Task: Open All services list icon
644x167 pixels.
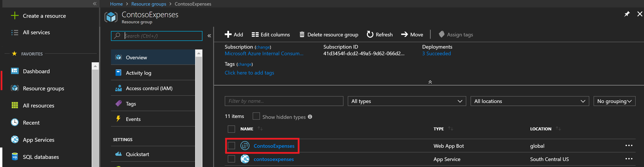Action: [x=15, y=32]
